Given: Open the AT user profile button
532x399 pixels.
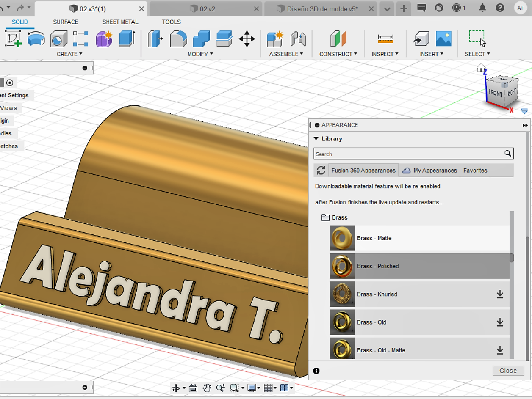Looking at the screenshot, I should (521, 8).
